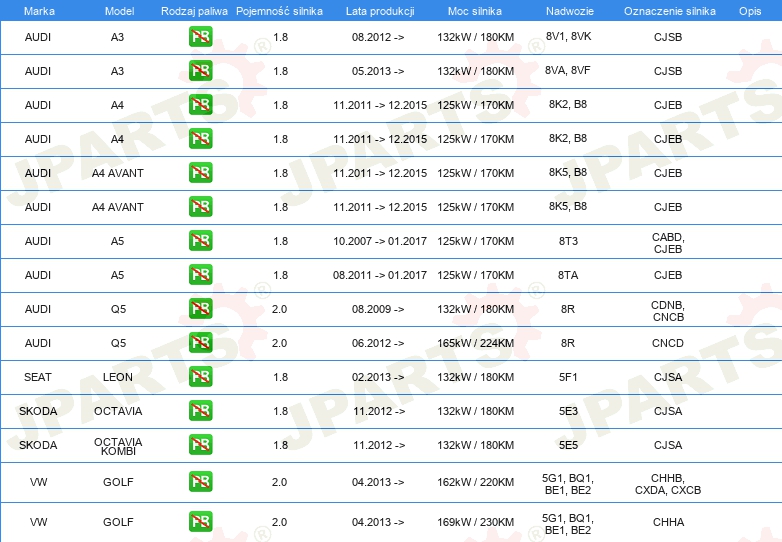This screenshot has width=782, height=542.
Task: Click the Rodzaj paliwa column header
Action: click(194, 11)
